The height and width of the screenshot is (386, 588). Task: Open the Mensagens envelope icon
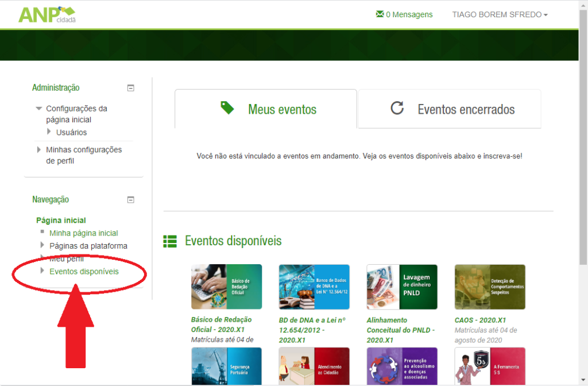380,14
